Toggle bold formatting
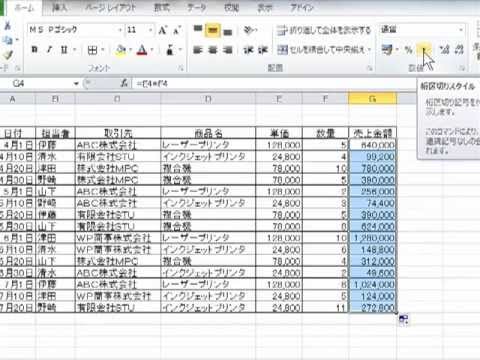The image size is (480, 360). (x=34, y=50)
